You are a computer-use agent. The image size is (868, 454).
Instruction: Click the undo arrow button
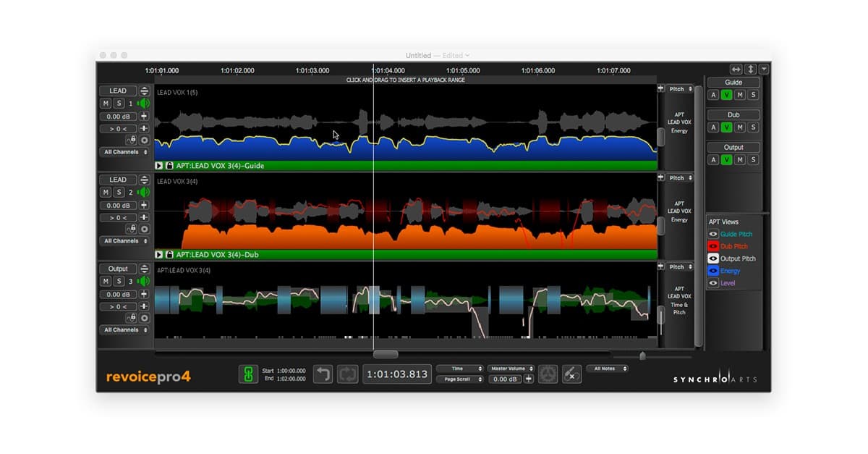(323, 374)
